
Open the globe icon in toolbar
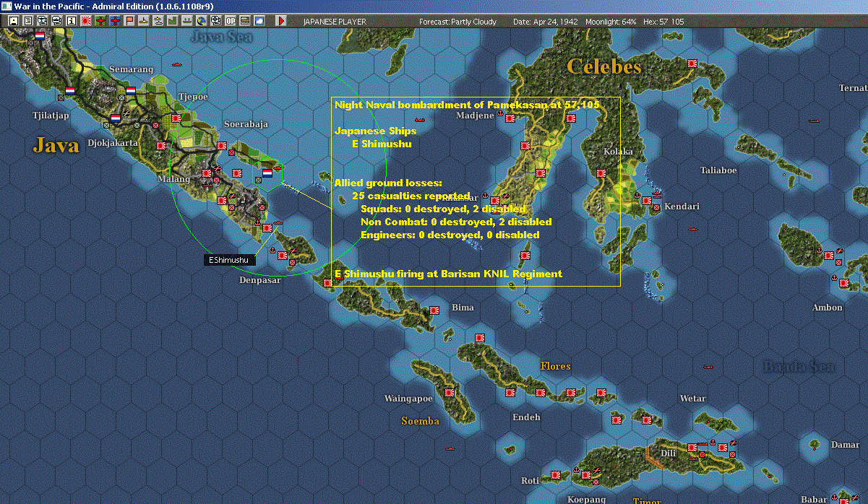tap(201, 21)
